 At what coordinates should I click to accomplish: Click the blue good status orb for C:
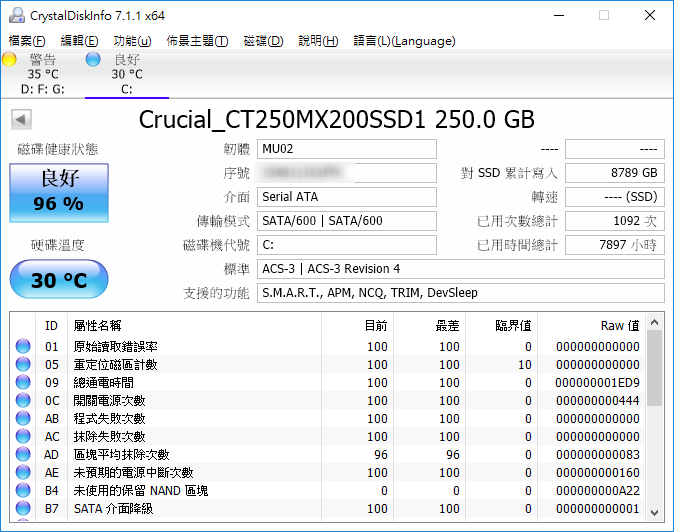(93, 59)
